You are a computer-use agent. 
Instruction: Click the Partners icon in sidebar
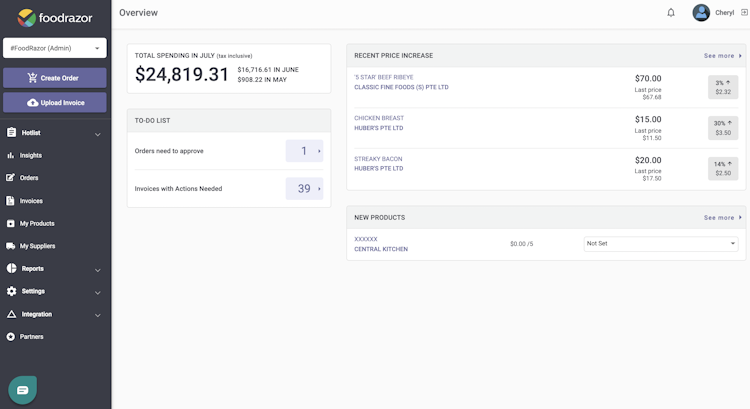11,337
